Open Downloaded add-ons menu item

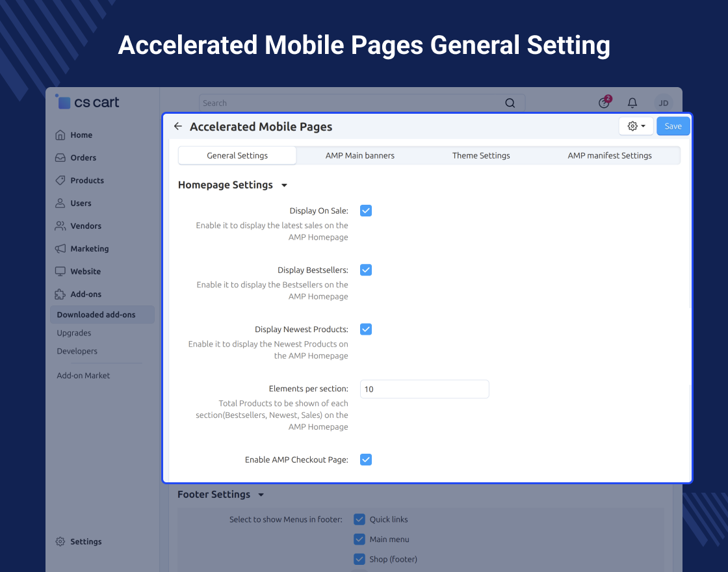pyautogui.click(x=102, y=315)
